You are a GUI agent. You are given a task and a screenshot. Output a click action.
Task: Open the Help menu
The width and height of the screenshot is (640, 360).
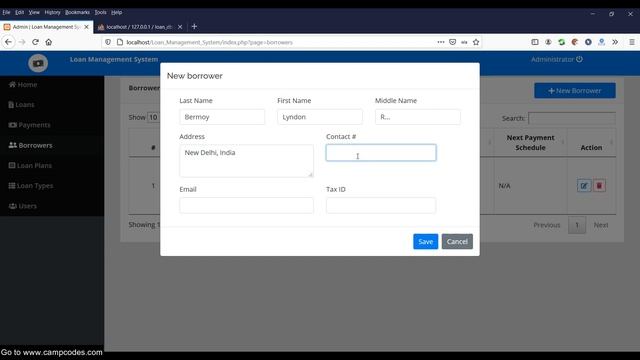click(x=116, y=12)
